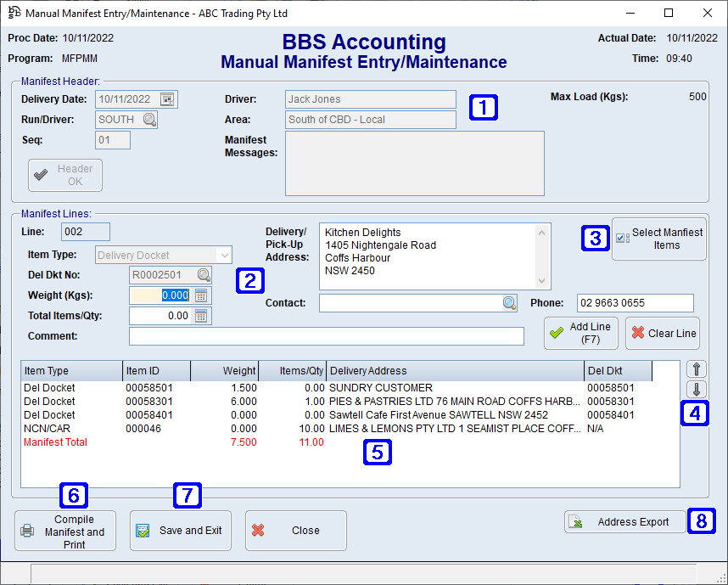Look up delivery docket via the magnifier icon

[x=201, y=275]
